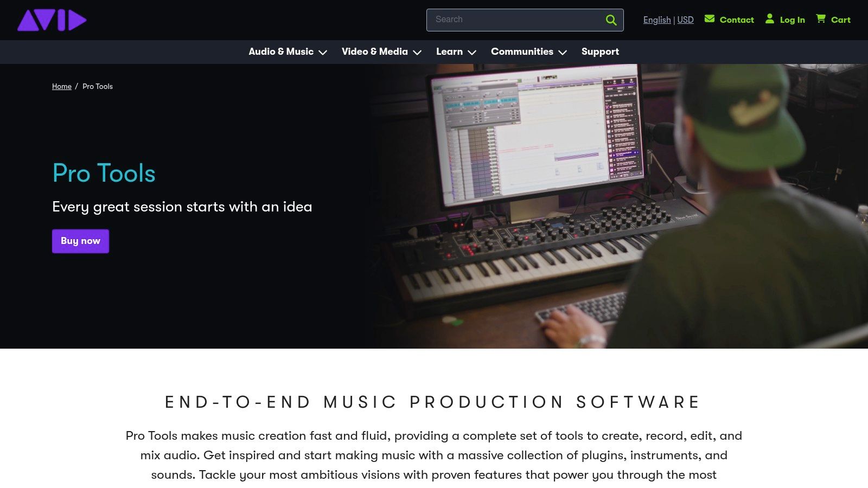Expand the Video & Media dropdown
This screenshot has height=488, width=868.
pos(417,52)
